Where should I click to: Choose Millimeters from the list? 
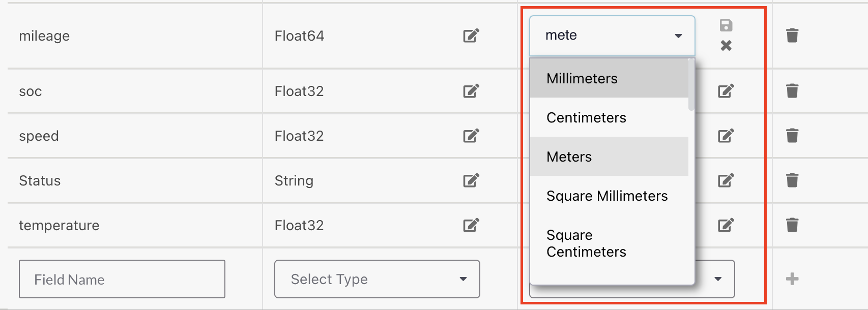(x=582, y=78)
